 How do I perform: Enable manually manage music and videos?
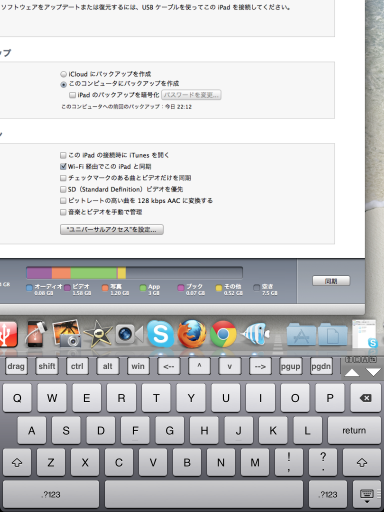(x=63, y=212)
